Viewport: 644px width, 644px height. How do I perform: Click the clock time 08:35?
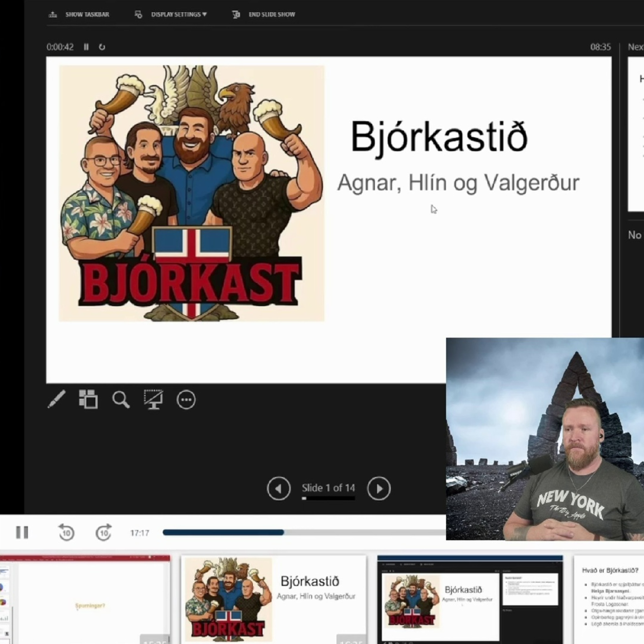click(x=601, y=47)
